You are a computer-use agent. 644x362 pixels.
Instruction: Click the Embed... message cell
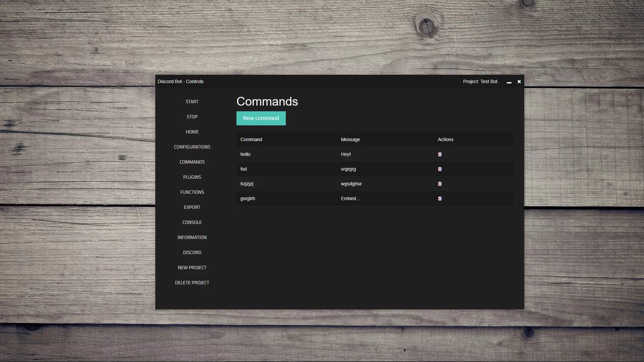(350, 198)
